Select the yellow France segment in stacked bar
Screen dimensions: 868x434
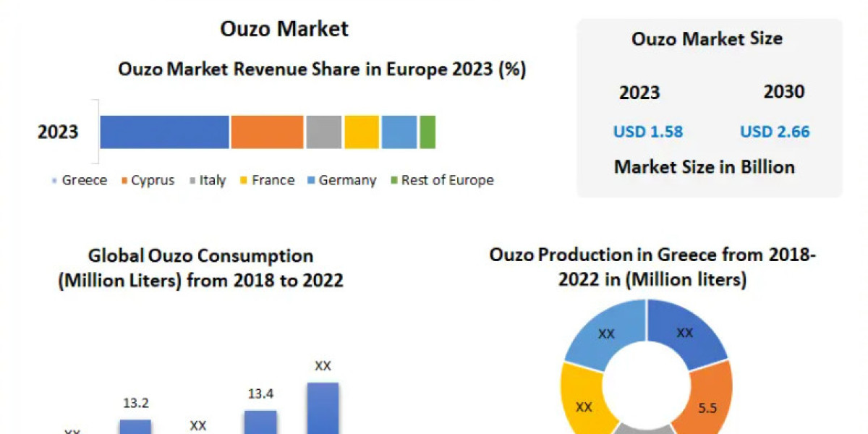coord(362,132)
